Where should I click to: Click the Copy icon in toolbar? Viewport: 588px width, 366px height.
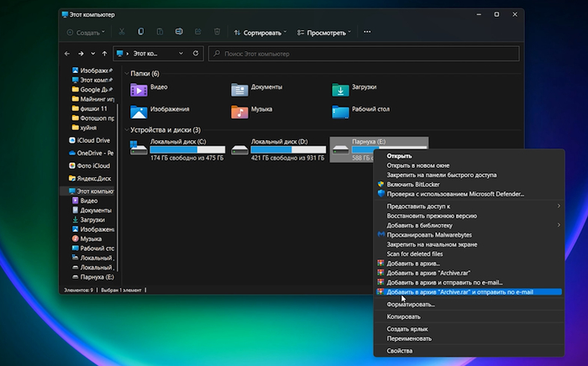[x=140, y=32]
